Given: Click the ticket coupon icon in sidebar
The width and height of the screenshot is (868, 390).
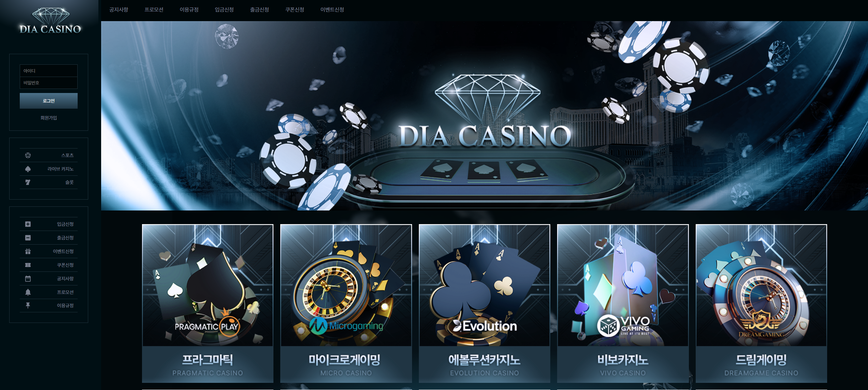Looking at the screenshot, I should click(28, 265).
